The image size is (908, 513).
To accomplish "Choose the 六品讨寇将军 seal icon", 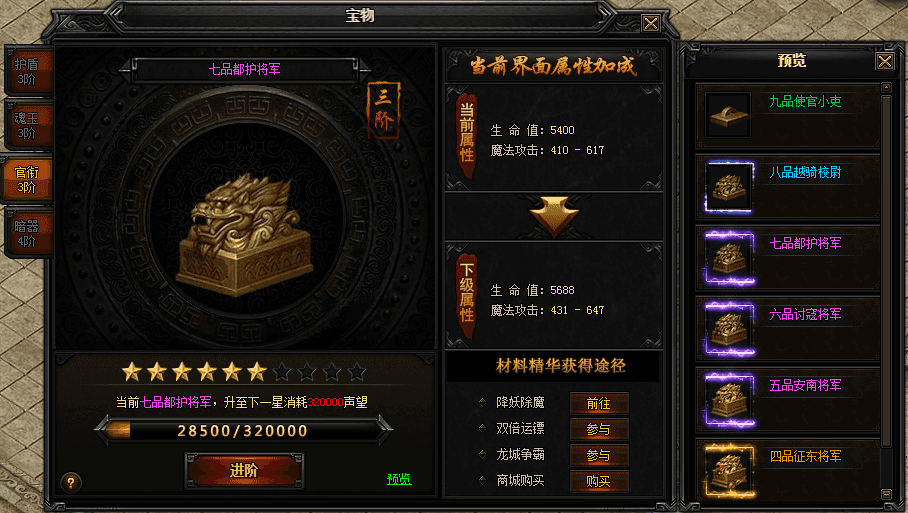I will point(730,329).
